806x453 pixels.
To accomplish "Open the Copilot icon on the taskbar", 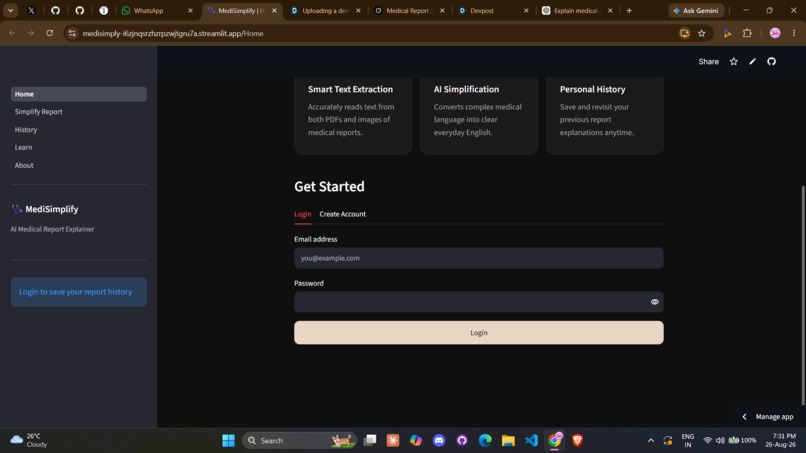I will point(415,440).
